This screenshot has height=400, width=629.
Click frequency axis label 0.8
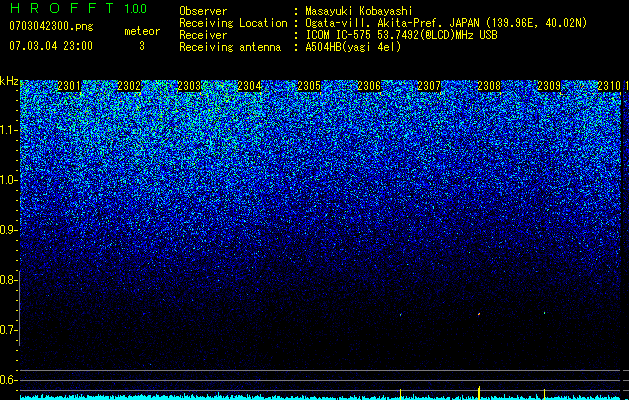click(x=8, y=280)
